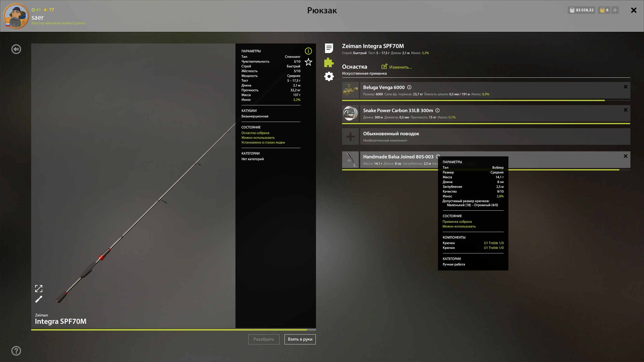Expand the rod view fullscreen icon
Image resolution: width=644 pixels, height=362 pixels.
coord(39,289)
